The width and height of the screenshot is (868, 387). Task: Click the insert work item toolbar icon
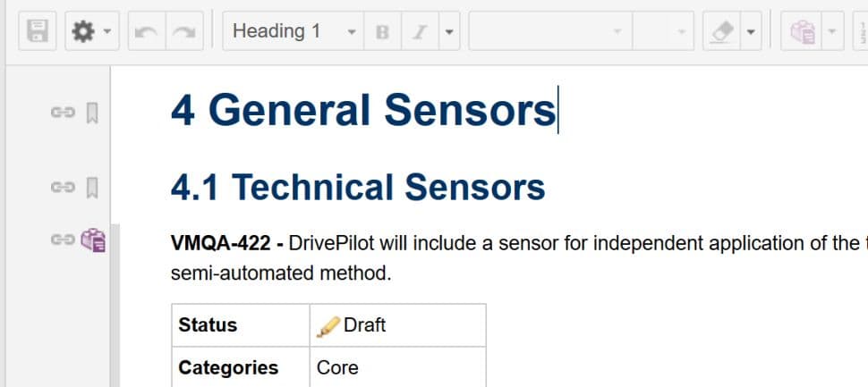click(x=802, y=32)
